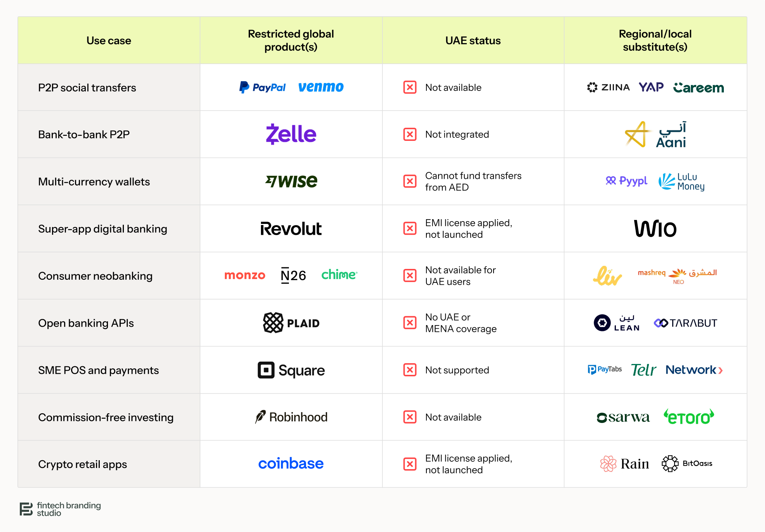Click the PayPal logo

[262, 87]
